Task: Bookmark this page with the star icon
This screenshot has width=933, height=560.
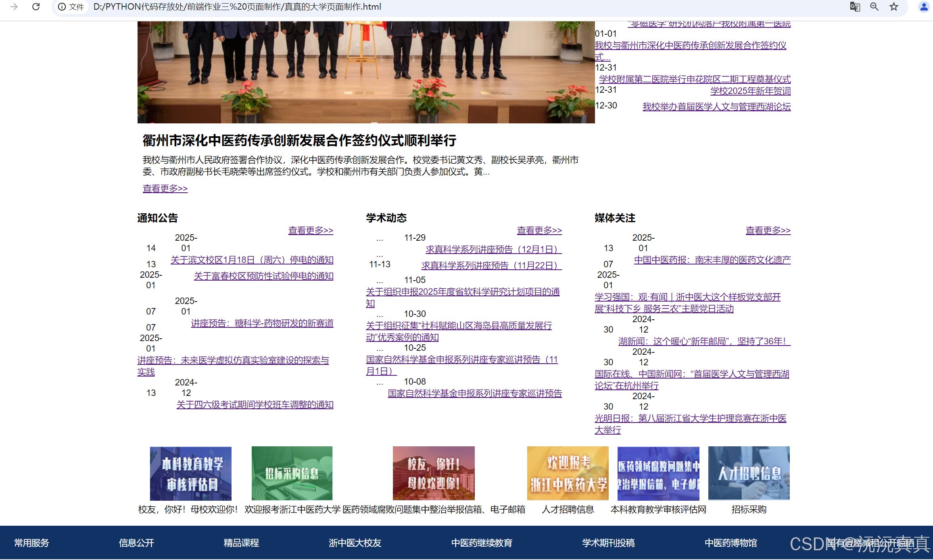Action: click(894, 7)
